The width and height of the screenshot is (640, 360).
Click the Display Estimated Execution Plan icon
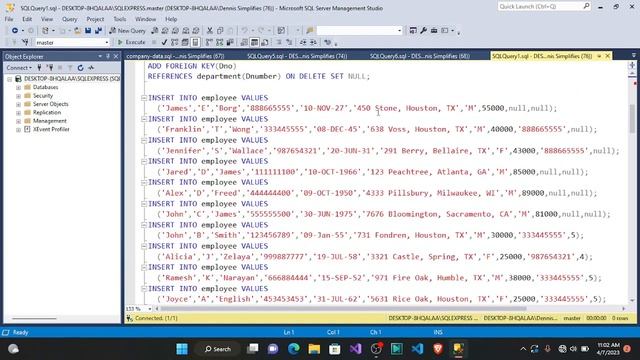pos(175,42)
